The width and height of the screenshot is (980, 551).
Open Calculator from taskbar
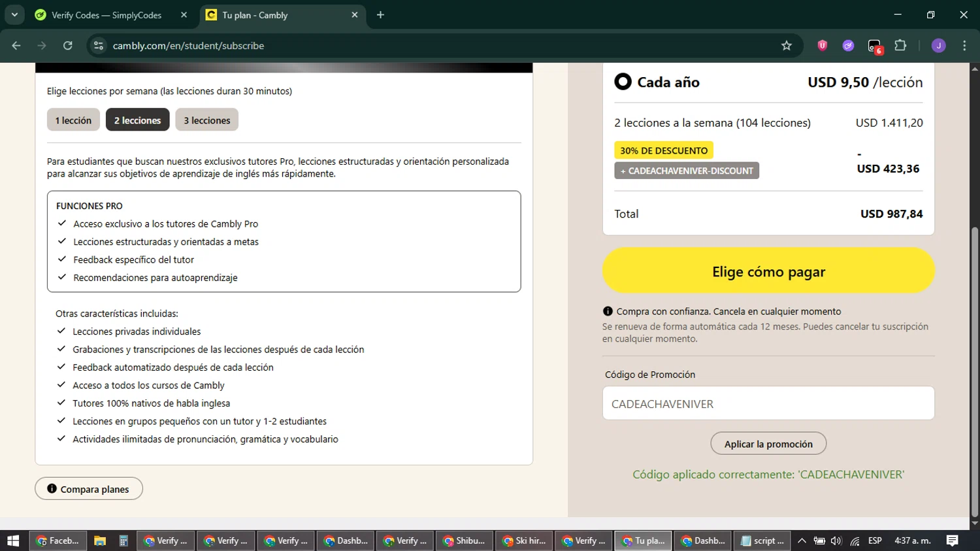point(123,541)
